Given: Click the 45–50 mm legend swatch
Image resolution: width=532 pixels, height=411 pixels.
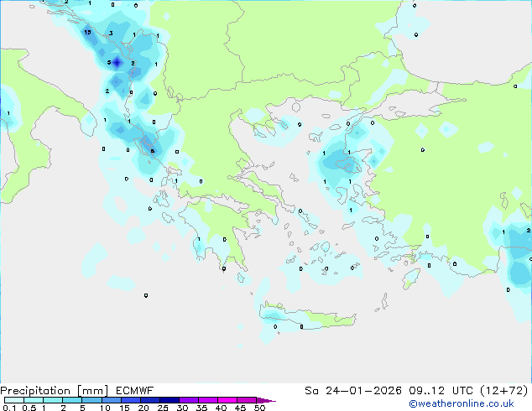Looking at the screenshot, I should coord(247,400).
